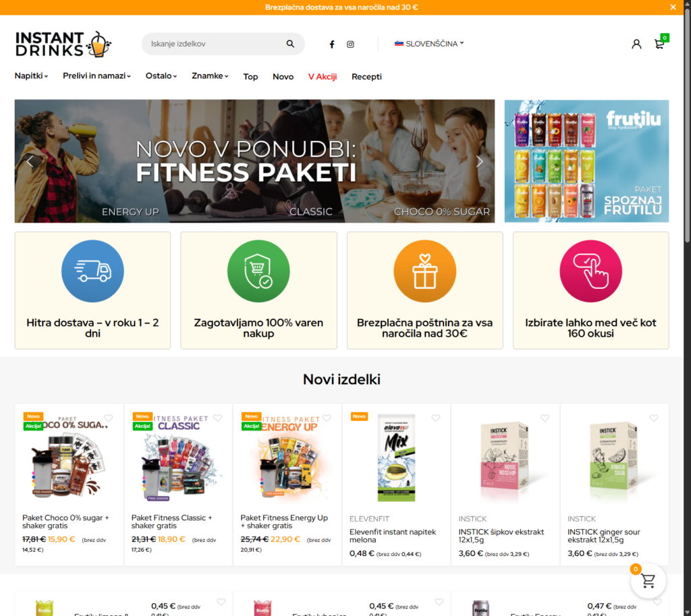Expand the Znamke menu
Screen dimensions: 691x616
pos(210,76)
